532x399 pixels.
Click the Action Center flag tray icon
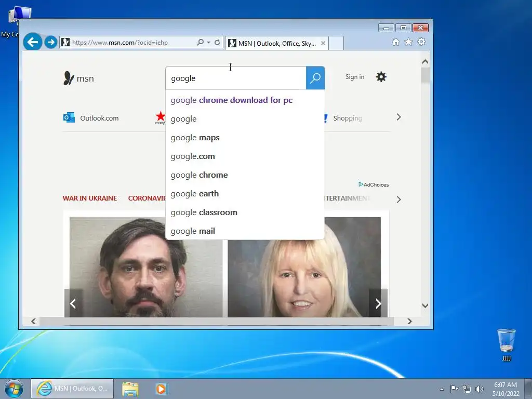point(454,389)
